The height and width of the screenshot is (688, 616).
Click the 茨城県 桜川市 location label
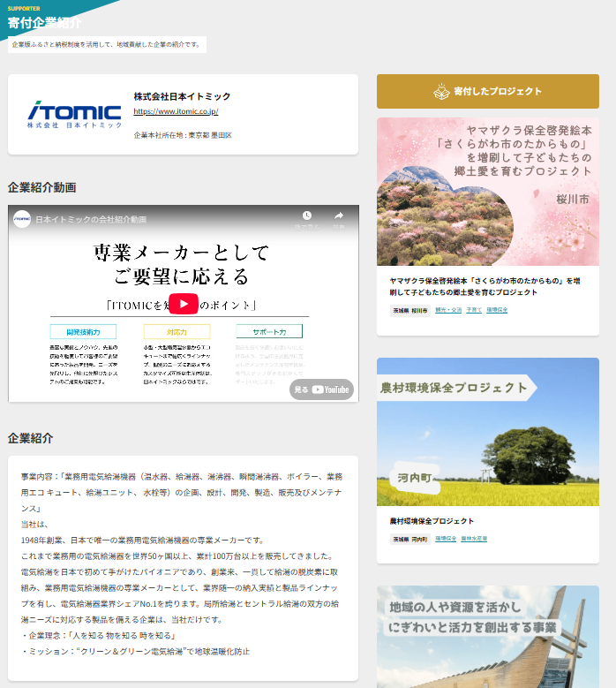point(410,311)
